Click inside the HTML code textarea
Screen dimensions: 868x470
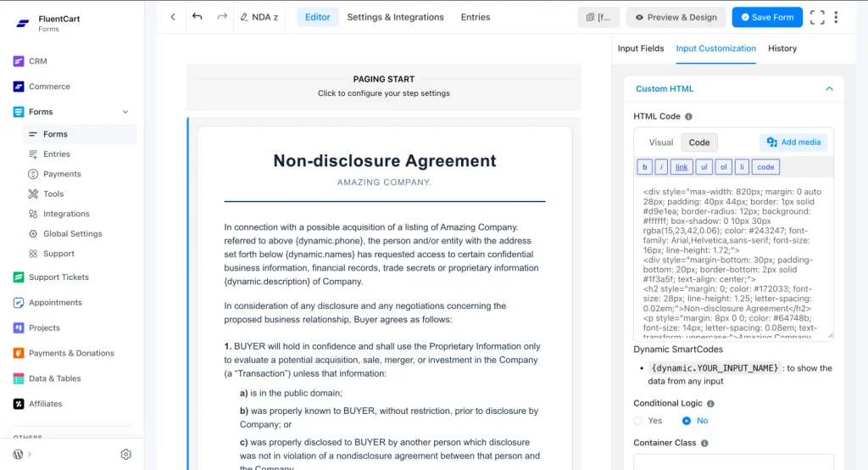[733, 260]
